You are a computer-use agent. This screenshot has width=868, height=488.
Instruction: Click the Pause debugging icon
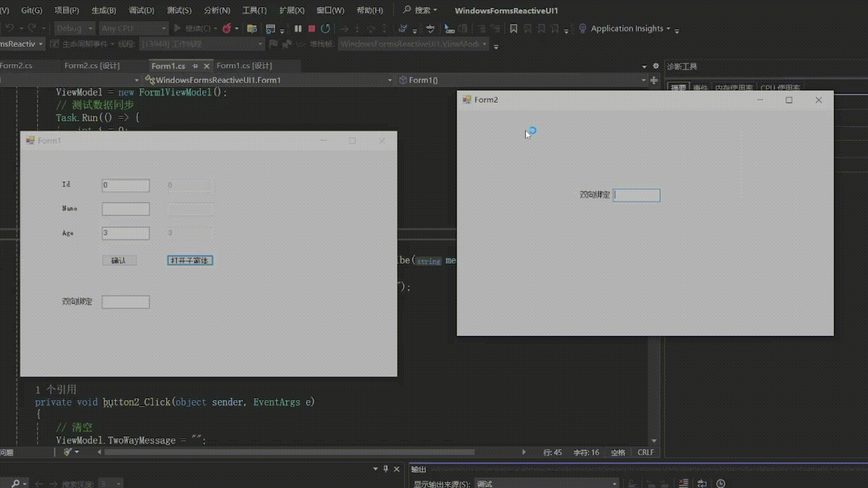point(298,28)
